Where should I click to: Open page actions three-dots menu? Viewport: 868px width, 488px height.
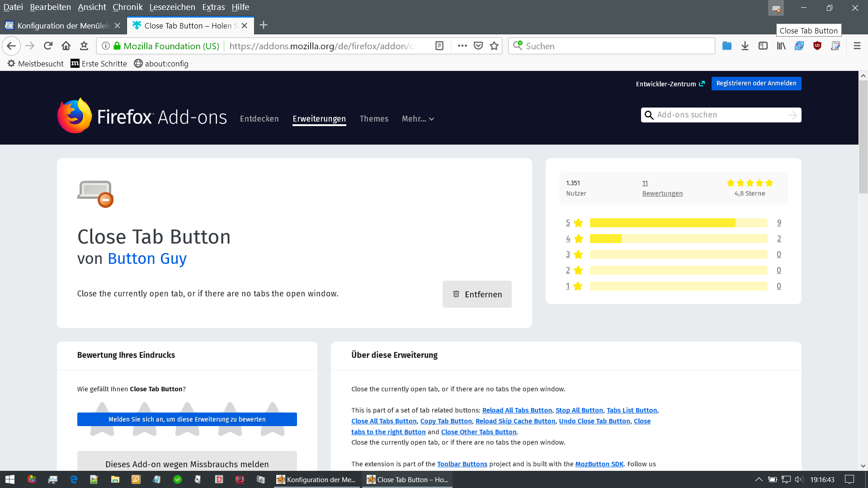[x=462, y=46]
